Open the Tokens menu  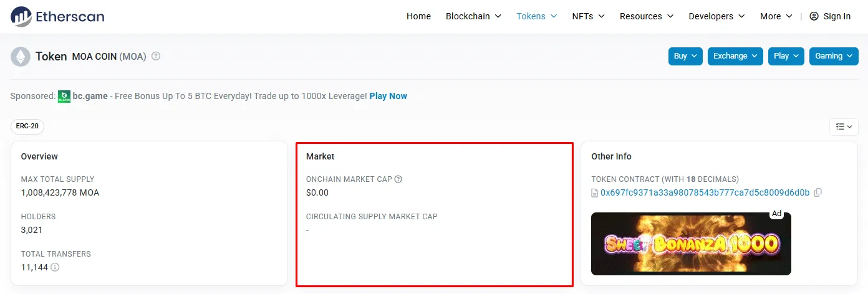coord(537,16)
